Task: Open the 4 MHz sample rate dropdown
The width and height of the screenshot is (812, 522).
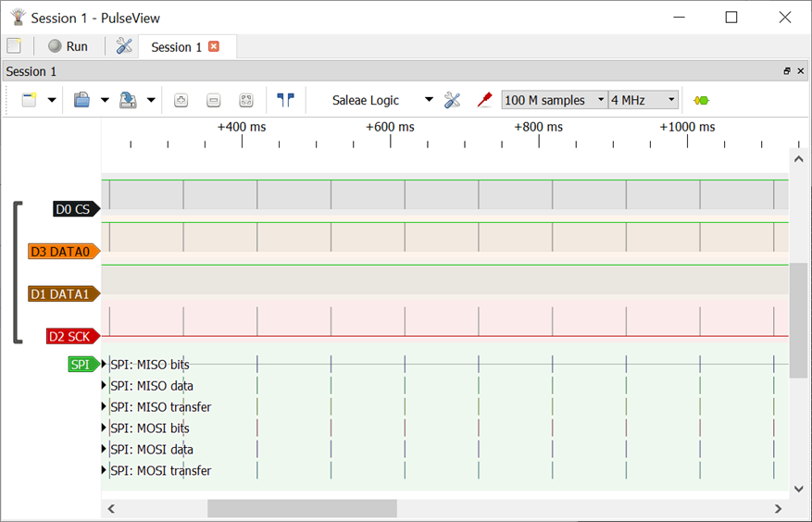Action: (643, 100)
